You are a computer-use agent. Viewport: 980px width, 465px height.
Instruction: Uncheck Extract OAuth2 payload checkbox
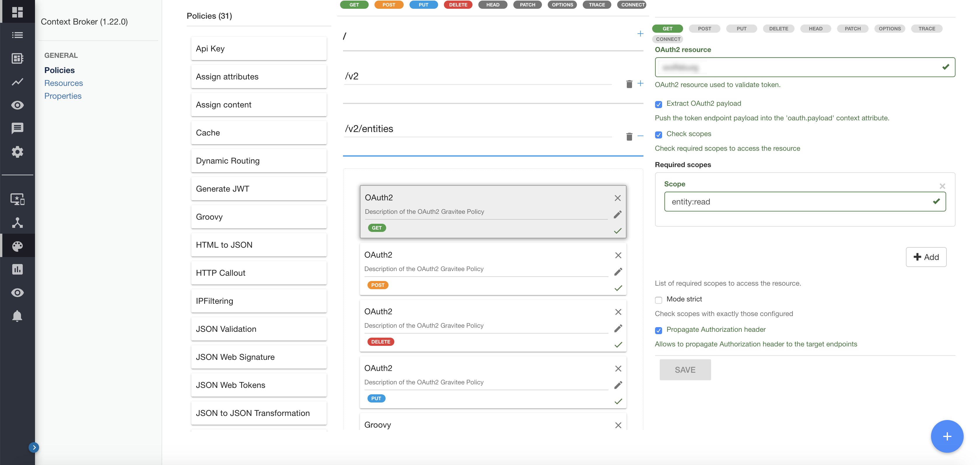[x=659, y=104]
